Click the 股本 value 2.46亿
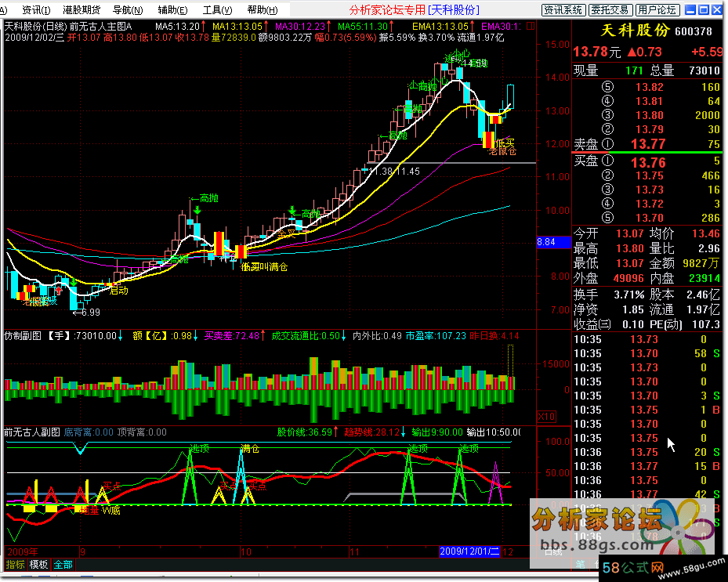Viewport: 728px width, 582px height. coord(703,295)
